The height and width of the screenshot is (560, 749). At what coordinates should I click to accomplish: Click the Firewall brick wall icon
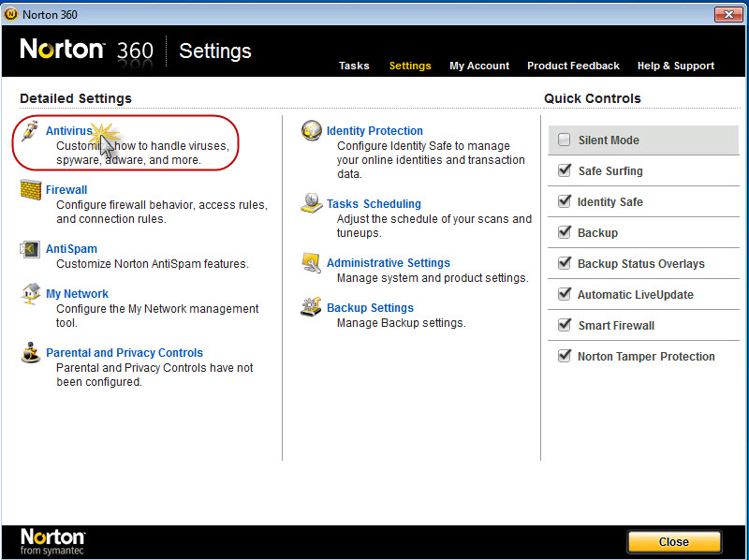pos(31,190)
